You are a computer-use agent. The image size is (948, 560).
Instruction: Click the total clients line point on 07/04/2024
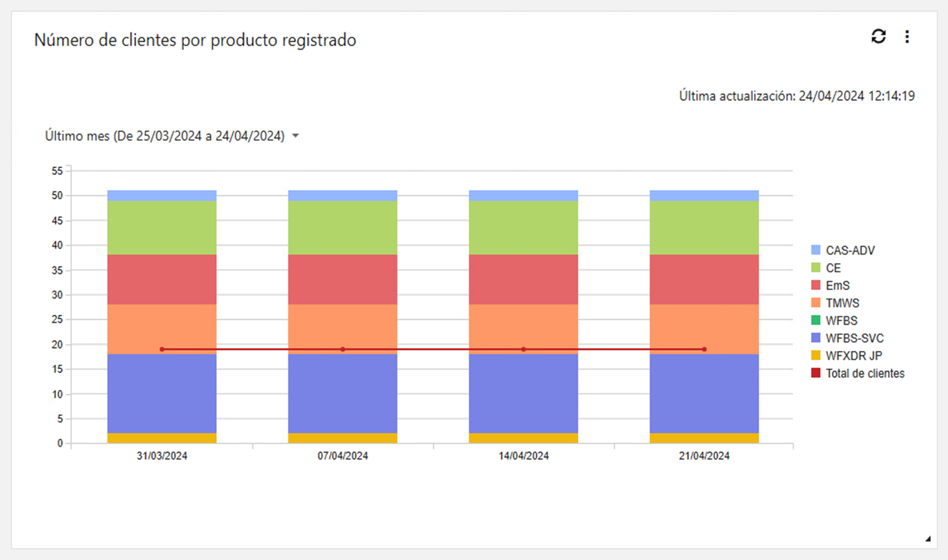[342, 349]
